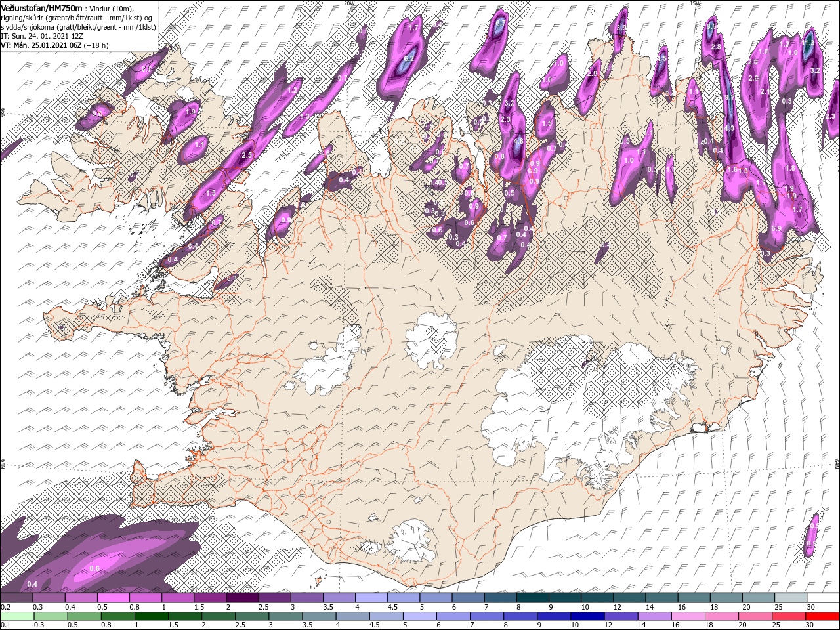Pick the hot pink 20 swatch in the bottom legend row

[x=755, y=616]
